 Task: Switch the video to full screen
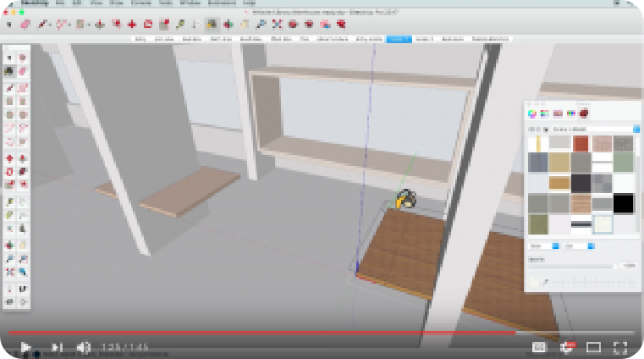pos(620,347)
